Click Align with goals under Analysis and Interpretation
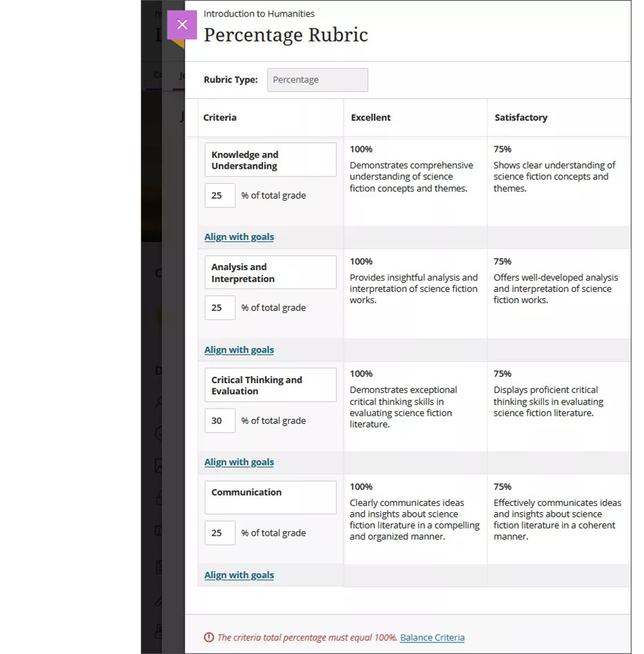644x654 pixels. (x=239, y=349)
